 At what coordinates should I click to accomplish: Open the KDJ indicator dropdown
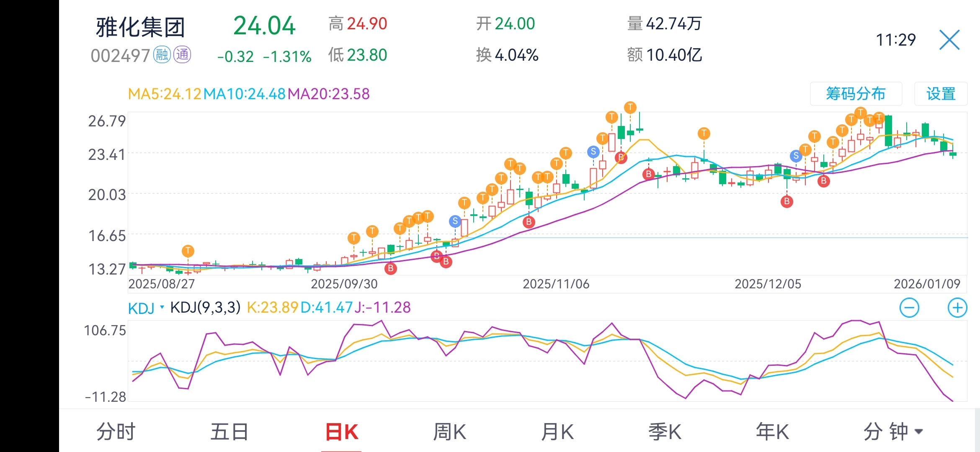coord(145,308)
